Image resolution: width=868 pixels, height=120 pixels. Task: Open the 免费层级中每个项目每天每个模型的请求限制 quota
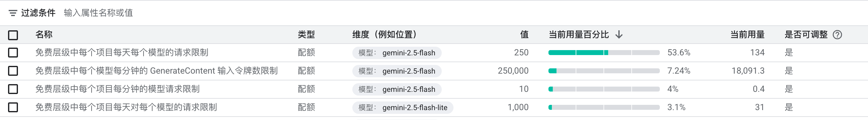click(122, 53)
